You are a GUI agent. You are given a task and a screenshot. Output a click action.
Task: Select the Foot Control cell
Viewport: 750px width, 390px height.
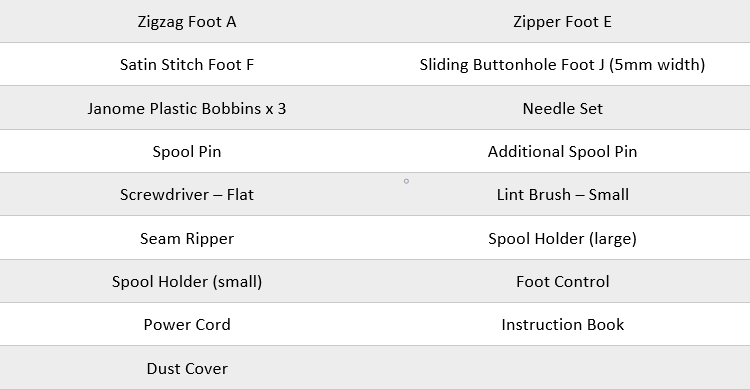[562, 282]
